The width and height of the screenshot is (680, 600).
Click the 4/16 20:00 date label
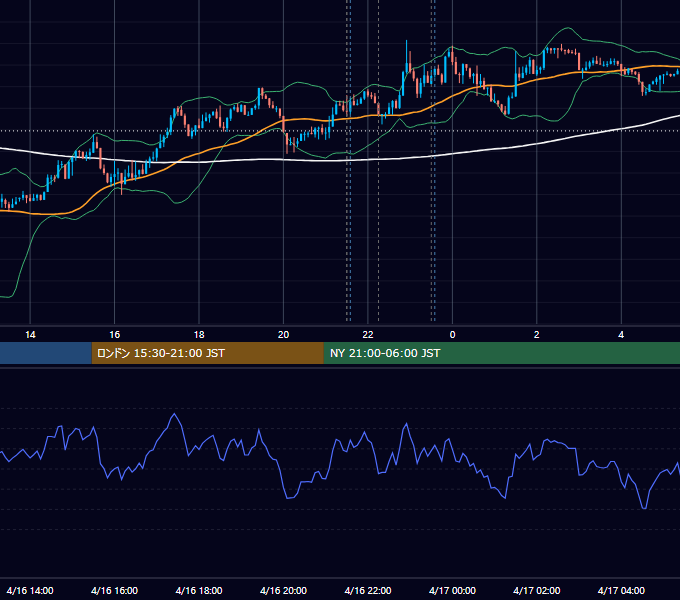click(x=283, y=590)
